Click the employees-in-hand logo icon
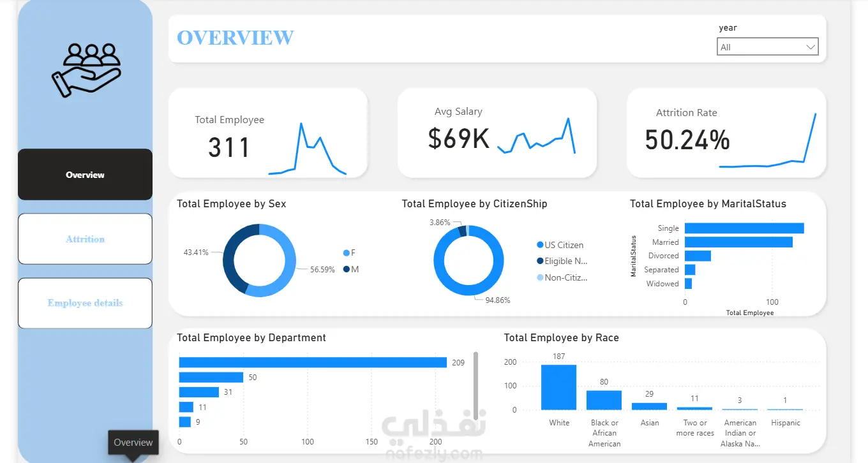 pyautogui.click(x=86, y=70)
